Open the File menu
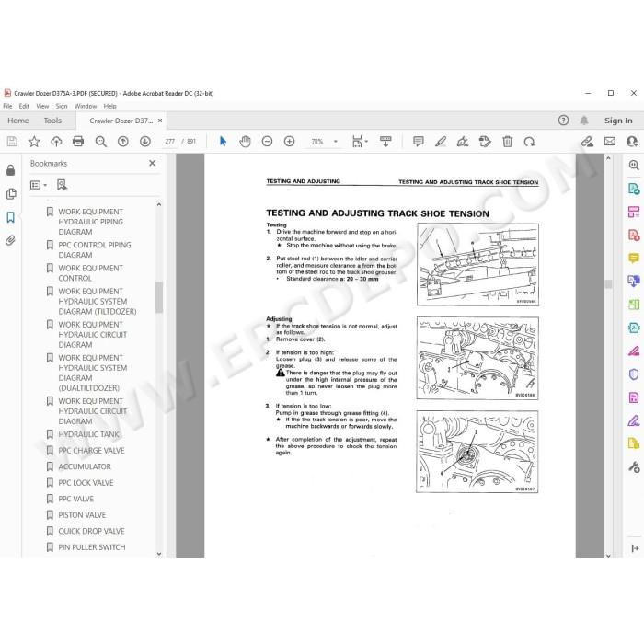Viewport: 644px width, 644px height. point(7,106)
